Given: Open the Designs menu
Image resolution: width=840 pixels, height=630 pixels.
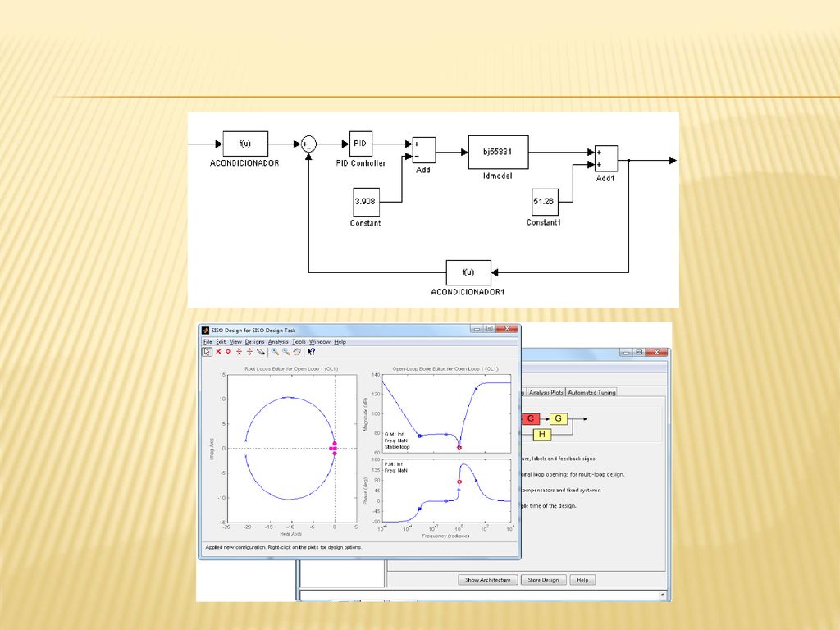Looking at the screenshot, I should (254, 342).
